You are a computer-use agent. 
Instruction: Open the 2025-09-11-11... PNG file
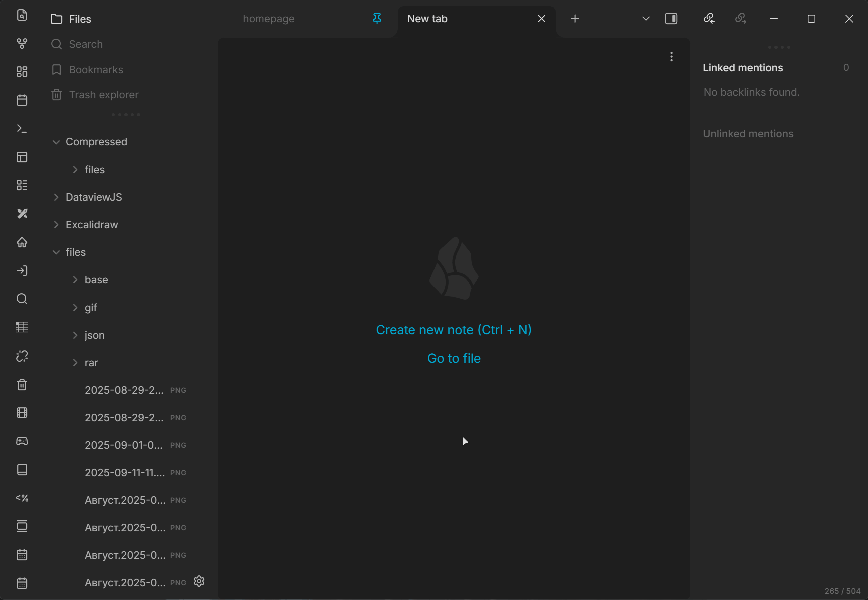click(135, 473)
